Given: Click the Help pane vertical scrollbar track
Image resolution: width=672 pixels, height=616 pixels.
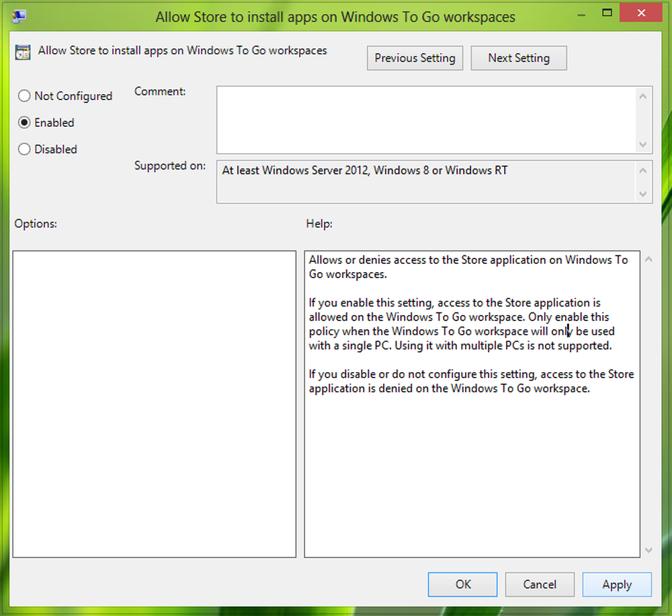Looking at the screenshot, I should (648, 404).
